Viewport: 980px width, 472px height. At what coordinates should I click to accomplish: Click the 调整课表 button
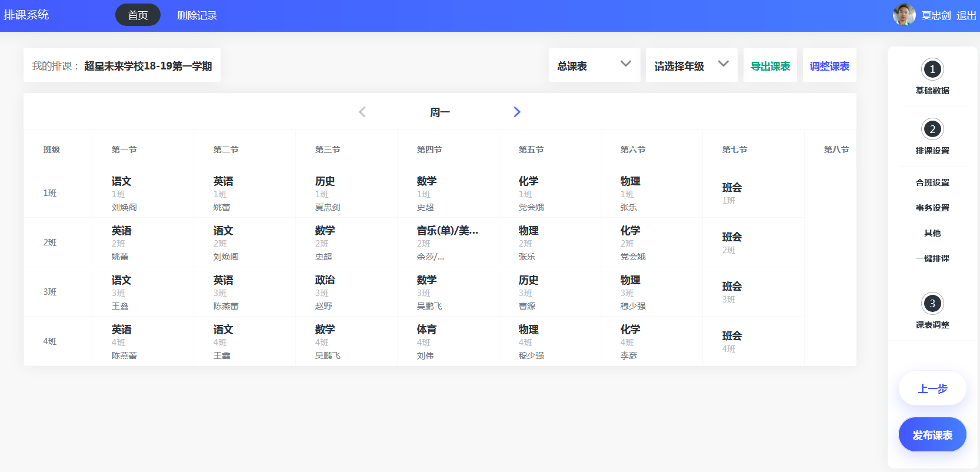[829, 66]
